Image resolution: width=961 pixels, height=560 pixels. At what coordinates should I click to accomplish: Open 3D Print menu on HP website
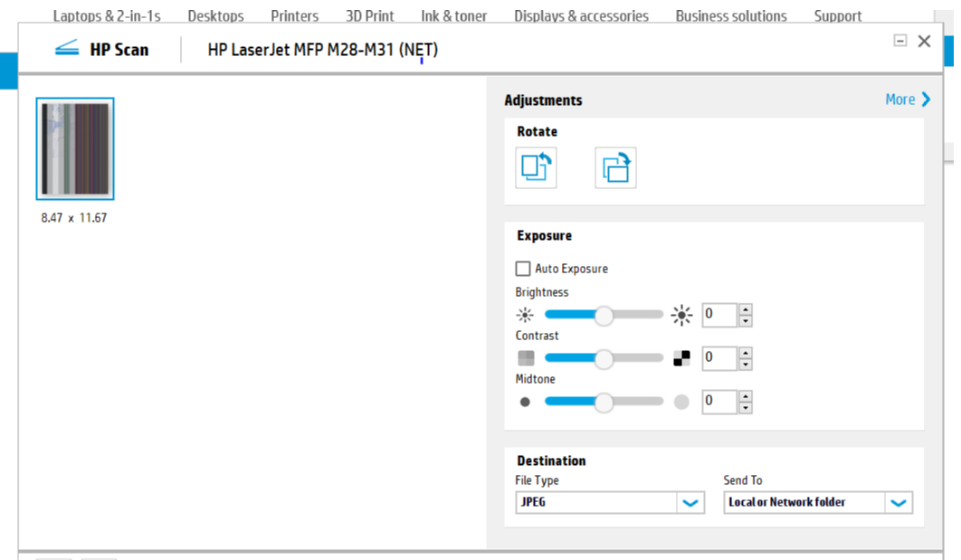(x=369, y=16)
